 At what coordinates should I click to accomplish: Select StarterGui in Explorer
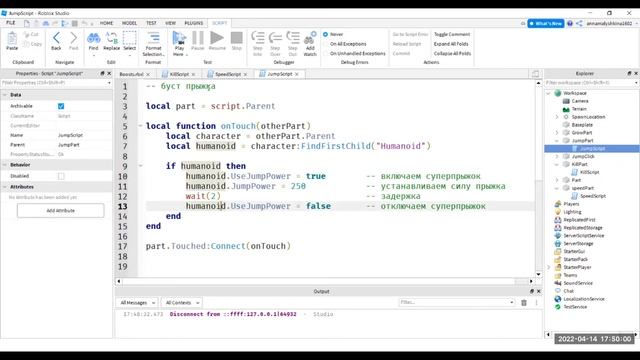pos(574,251)
